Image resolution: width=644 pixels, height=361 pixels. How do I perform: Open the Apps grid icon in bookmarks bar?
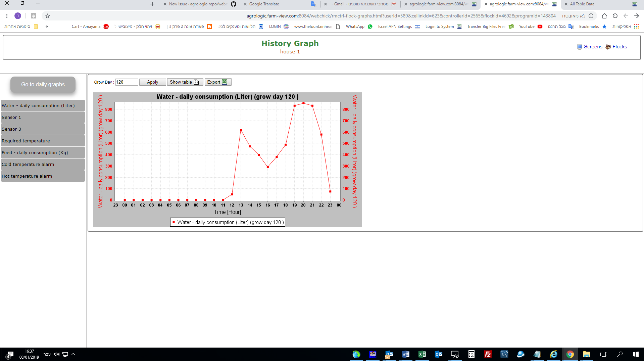(x=636, y=27)
